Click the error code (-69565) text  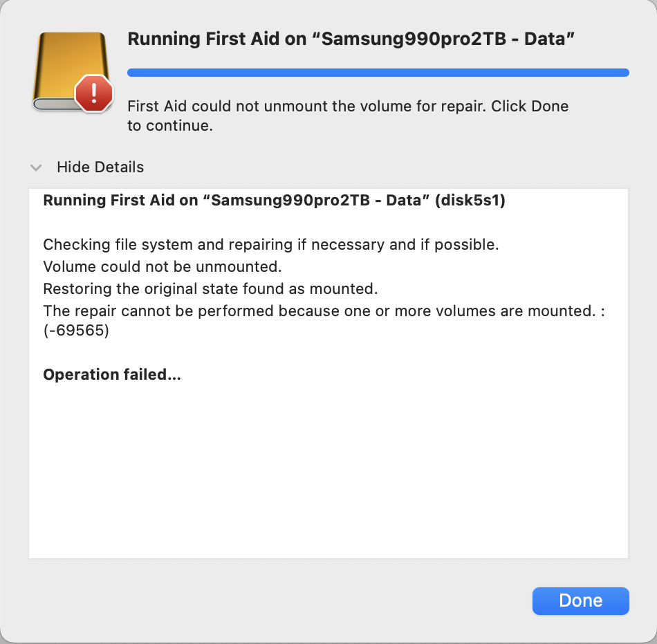pos(76,331)
